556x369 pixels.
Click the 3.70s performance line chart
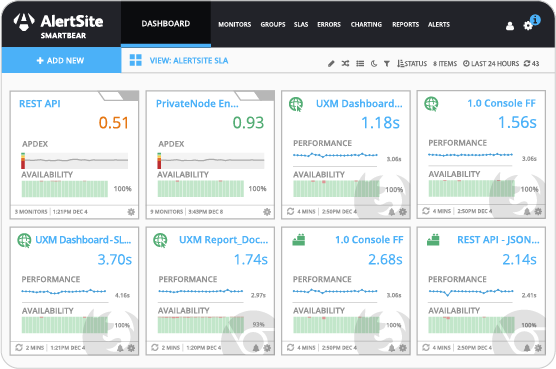point(64,292)
